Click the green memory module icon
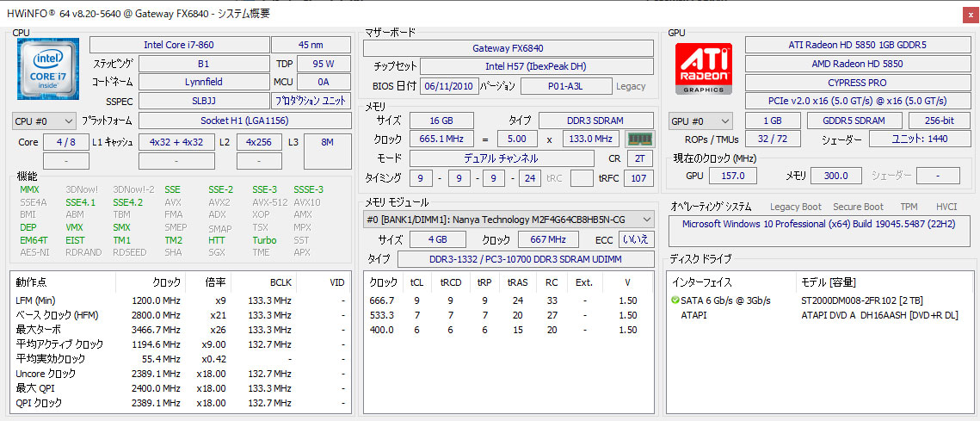The image size is (980, 421). 639,139
